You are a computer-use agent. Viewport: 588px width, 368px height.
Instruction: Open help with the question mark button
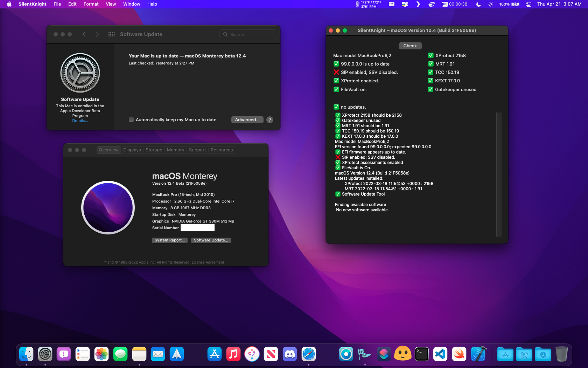tap(270, 120)
